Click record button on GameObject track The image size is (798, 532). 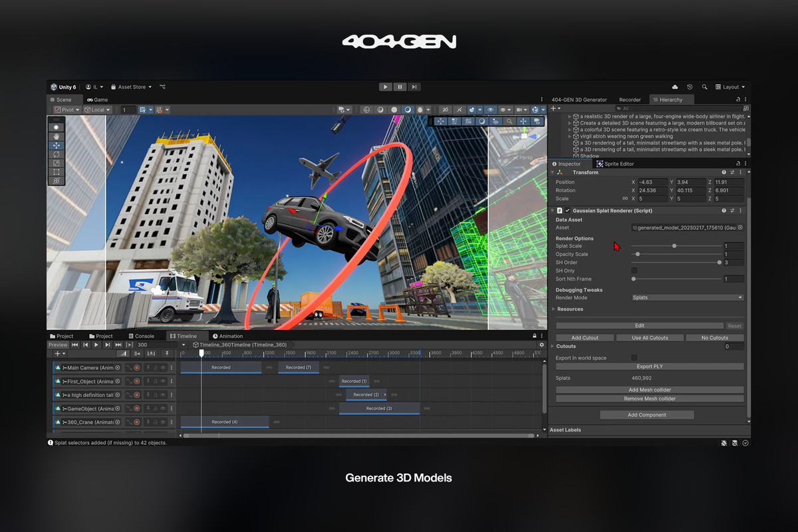(x=136, y=408)
